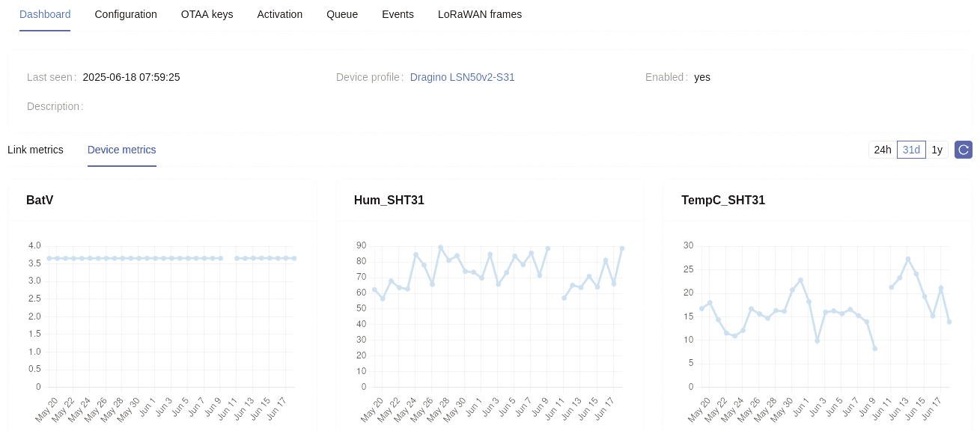This screenshot has width=980, height=431.
Task: Switch to the Events tab
Action: [398, 14]
